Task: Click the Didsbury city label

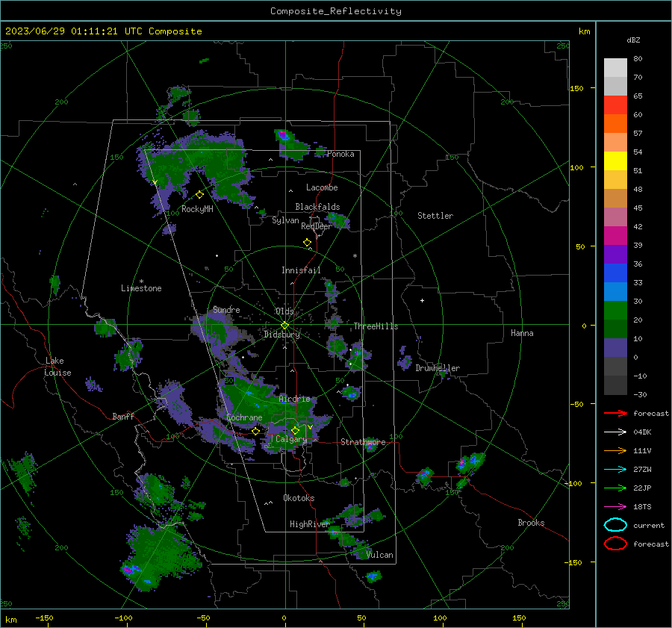Action: 281,335
